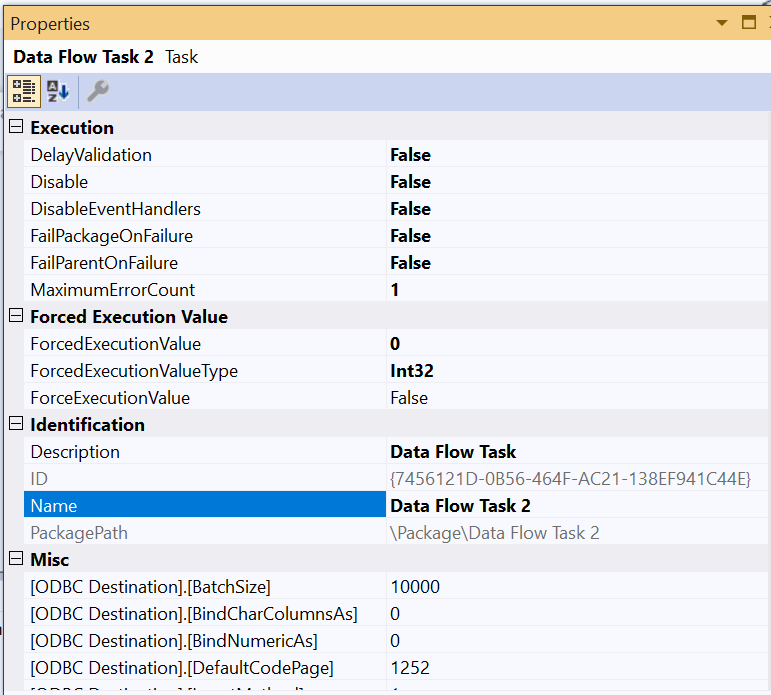The height and width of the screenshot is (695, 771).
Task: Click the Execution category header text
Action: (x=72, y=128)
